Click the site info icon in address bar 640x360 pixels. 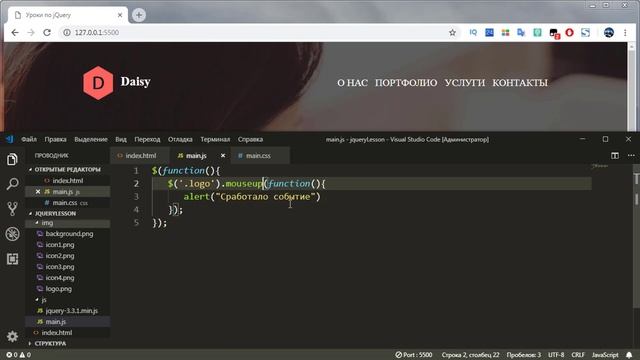tap(67, 32)
